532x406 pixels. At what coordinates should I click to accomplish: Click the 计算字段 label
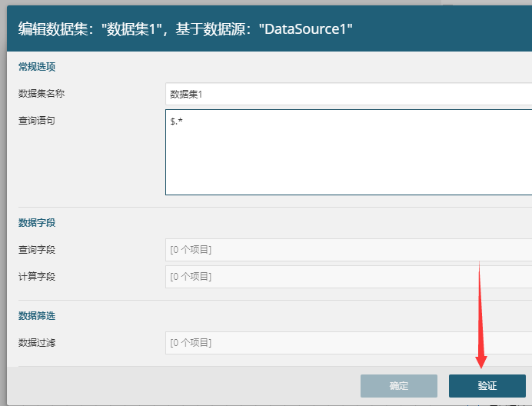[x=37, y=277]
